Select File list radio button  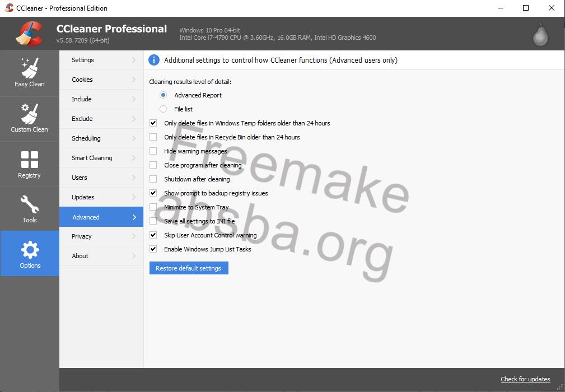(x=164, y=109)
